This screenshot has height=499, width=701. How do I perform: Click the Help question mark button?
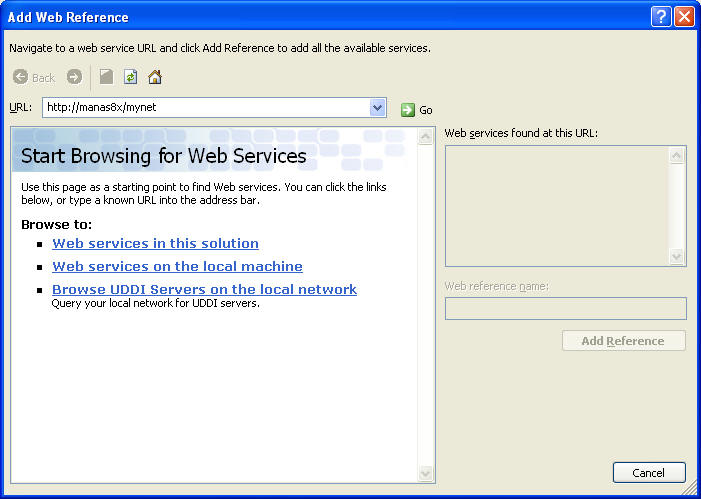661,17
